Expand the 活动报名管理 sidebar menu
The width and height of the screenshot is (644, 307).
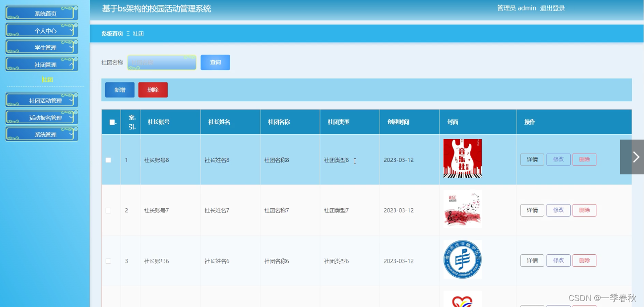[42, 117]
